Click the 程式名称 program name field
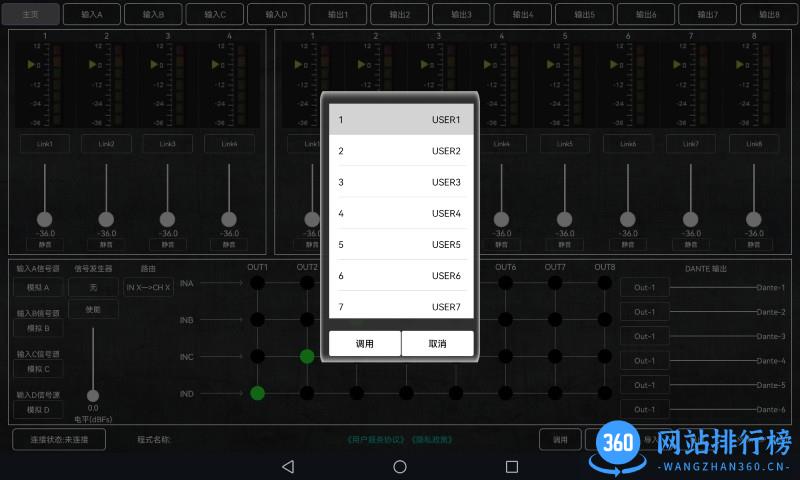Screen dimensions: 800x480 point(154,439)
